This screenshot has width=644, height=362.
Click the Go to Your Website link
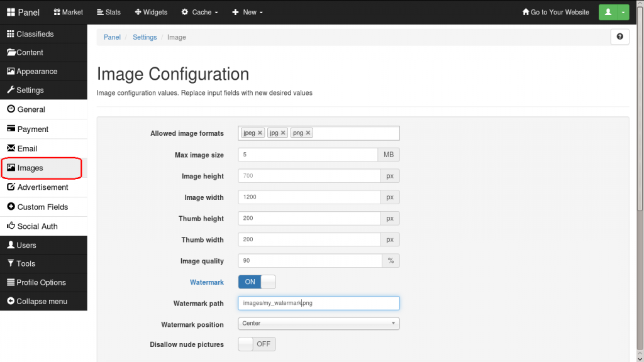555,11
